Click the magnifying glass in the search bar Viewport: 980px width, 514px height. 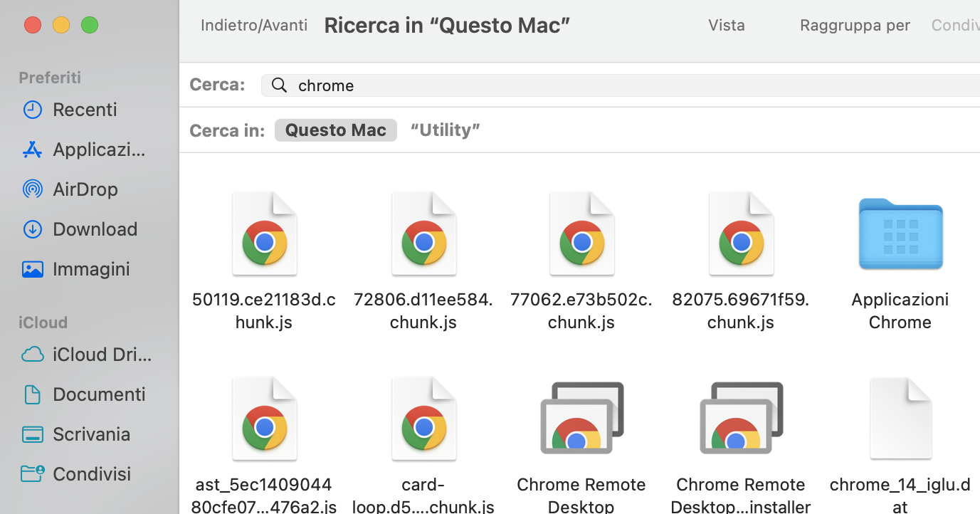[279, 85]
